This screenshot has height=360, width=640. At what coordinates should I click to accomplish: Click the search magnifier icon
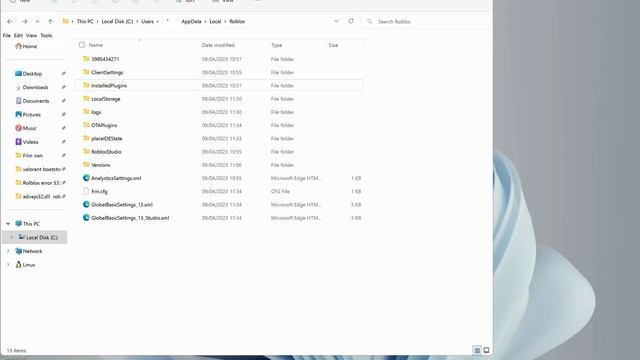(x=369, y=22)
